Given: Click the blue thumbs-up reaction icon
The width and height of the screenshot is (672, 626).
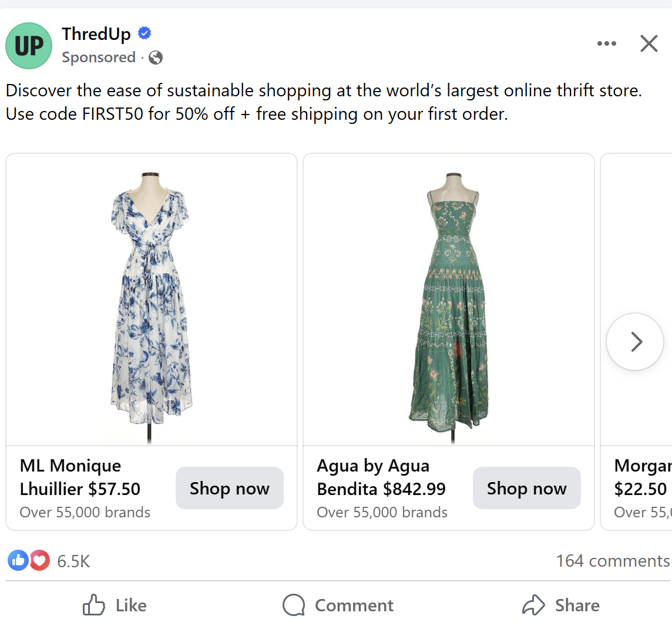Looking at the screenshot, I should [x=18, y=561].
